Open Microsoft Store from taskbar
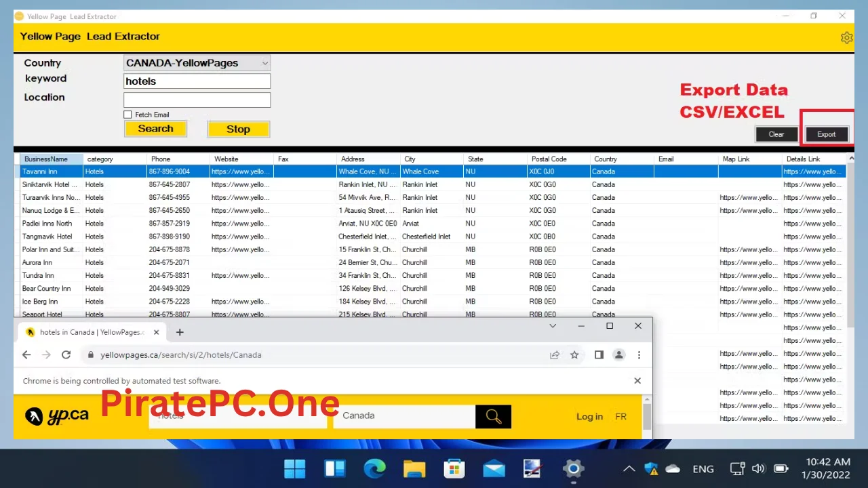 pyautogui.click(x=454, y=469)
